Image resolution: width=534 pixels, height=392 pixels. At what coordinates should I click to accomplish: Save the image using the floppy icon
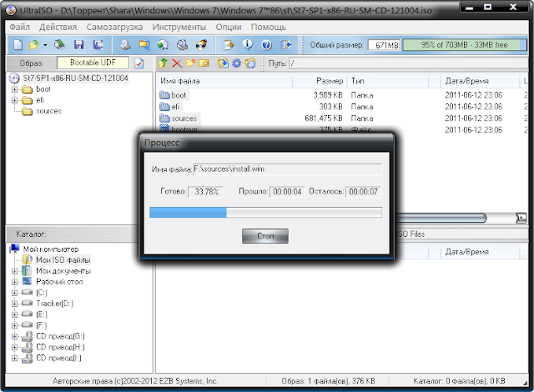pyautogui.click(x=78, y=44)
